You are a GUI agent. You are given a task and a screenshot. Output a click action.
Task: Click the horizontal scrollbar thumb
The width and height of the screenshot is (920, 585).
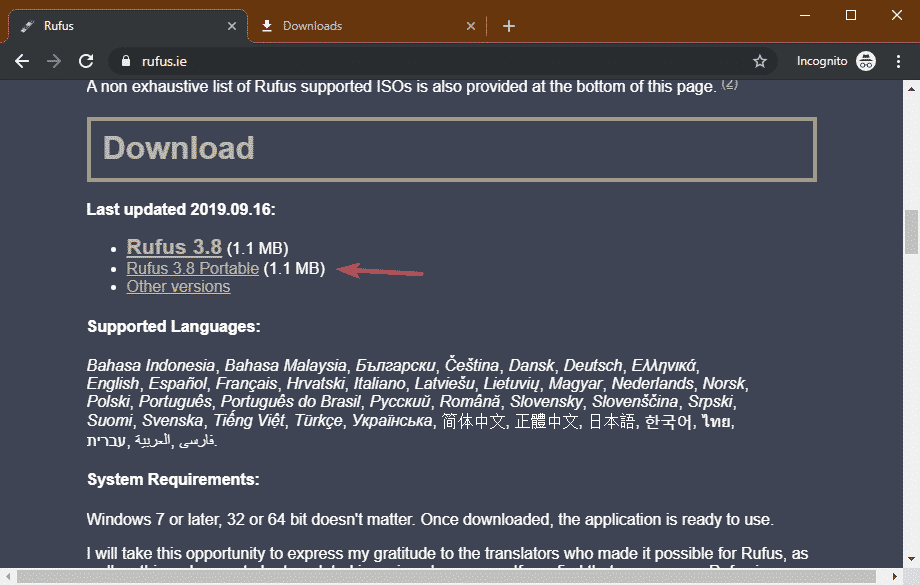447,577
